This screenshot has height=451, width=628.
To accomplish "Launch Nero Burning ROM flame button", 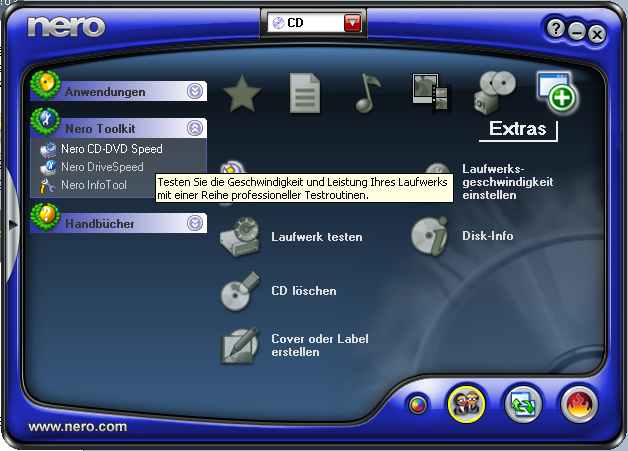I will 579,404.
